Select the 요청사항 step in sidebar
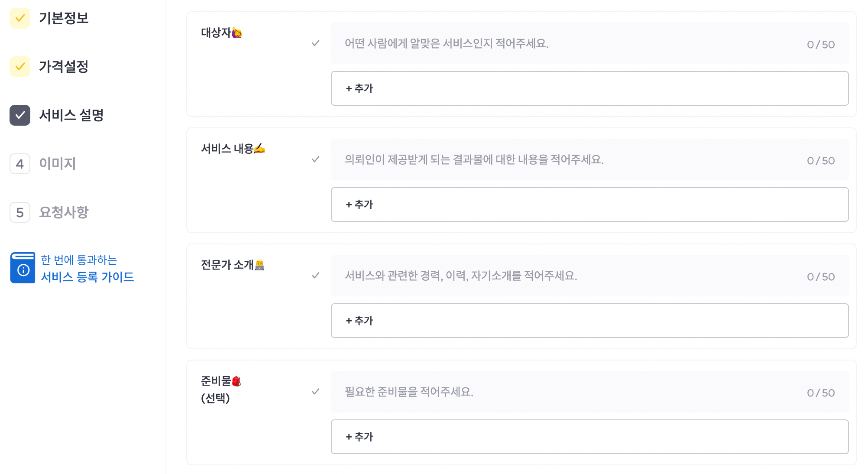This screenshot has width=868, height=474. (x=64, y=212)
